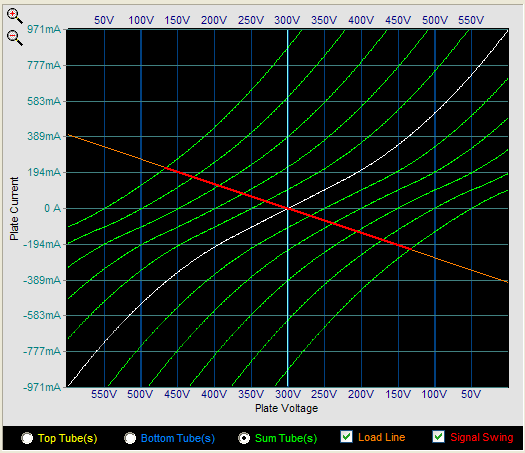Click the 971mA top axis label
525x453 pixels.
click(44, 29)
